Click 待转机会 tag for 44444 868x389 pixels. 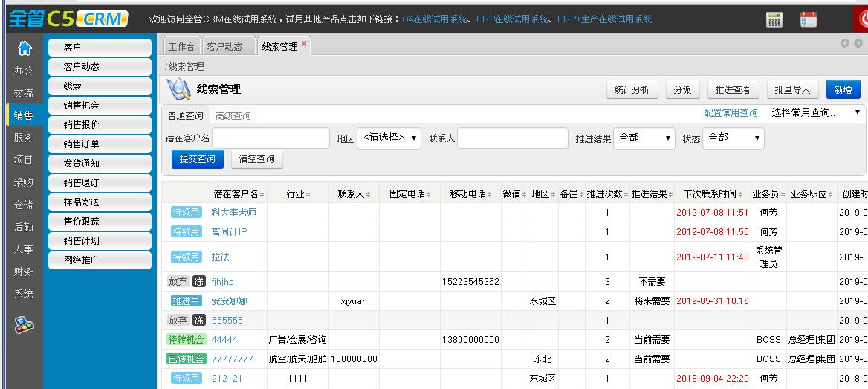pos(186,340)
